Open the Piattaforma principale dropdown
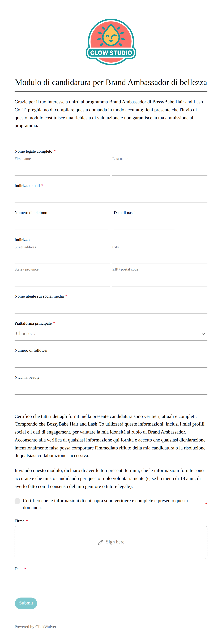The image size is (222, 644). point(111,334)
